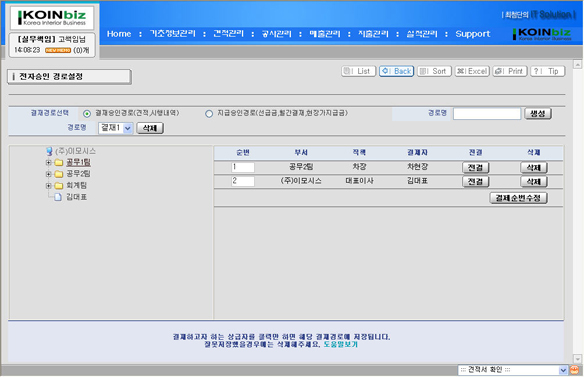The image size is (584, 377).
Task: Click the 생성 button next to route name field
Action: tap(538, 114)
